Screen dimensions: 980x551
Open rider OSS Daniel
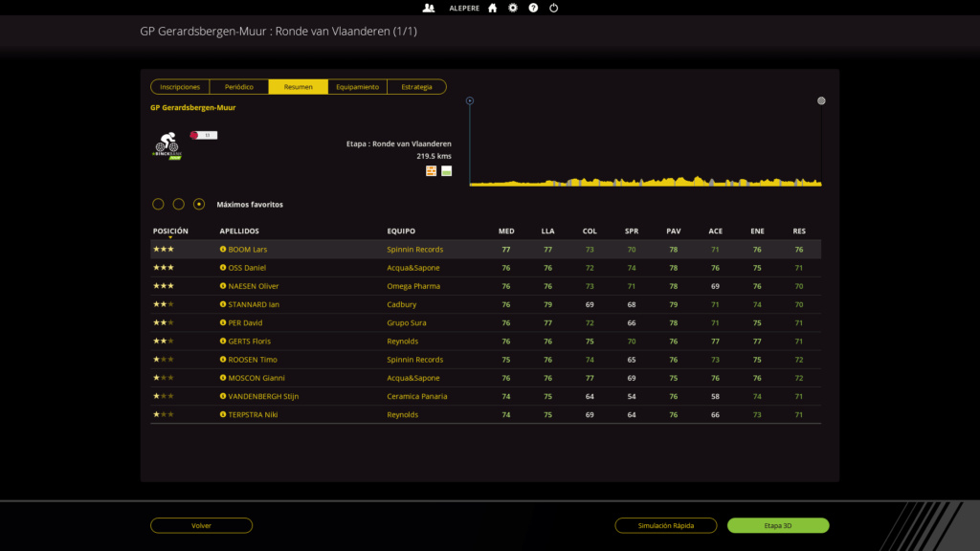click(247, 268)
